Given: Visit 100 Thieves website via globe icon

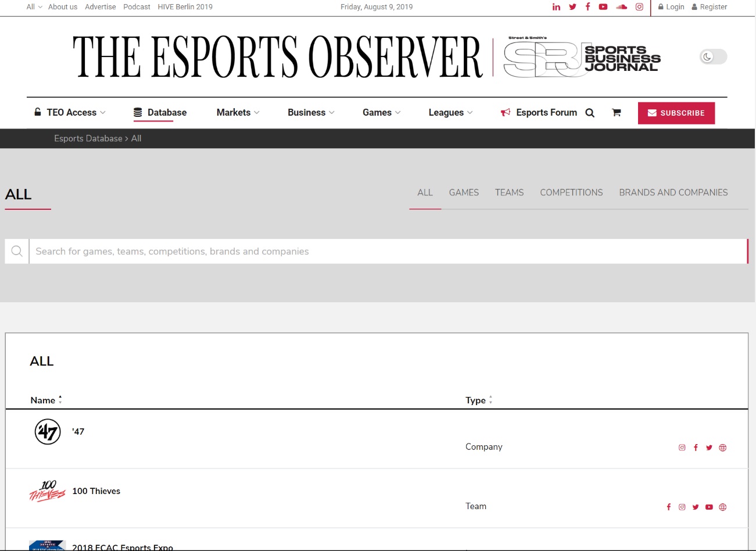Looking at the screenshot, I should [x=723, y=507].
